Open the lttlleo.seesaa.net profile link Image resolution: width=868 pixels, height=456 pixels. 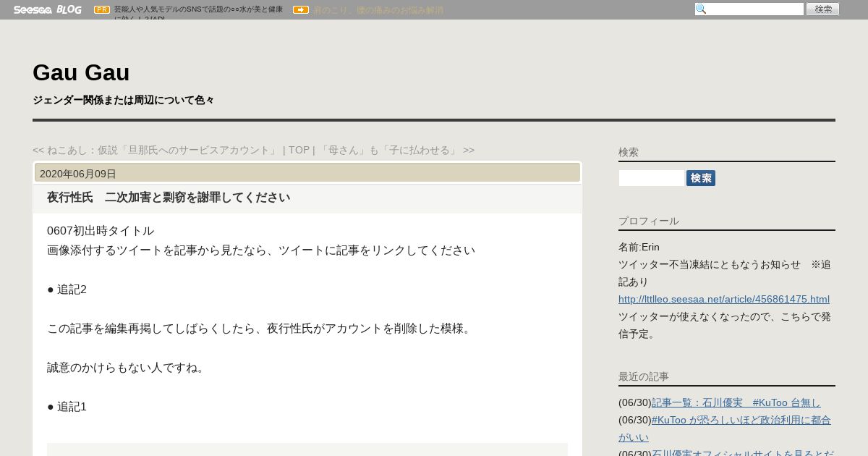724,299
